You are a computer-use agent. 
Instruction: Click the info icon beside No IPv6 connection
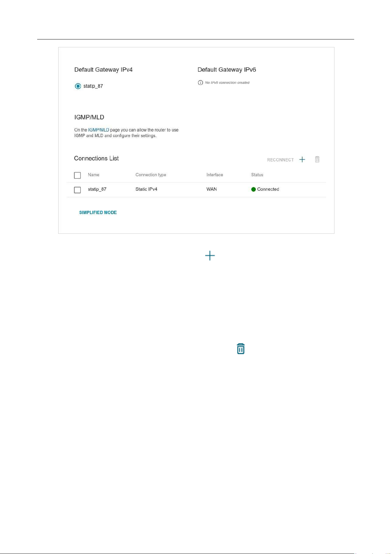[200, 83]
